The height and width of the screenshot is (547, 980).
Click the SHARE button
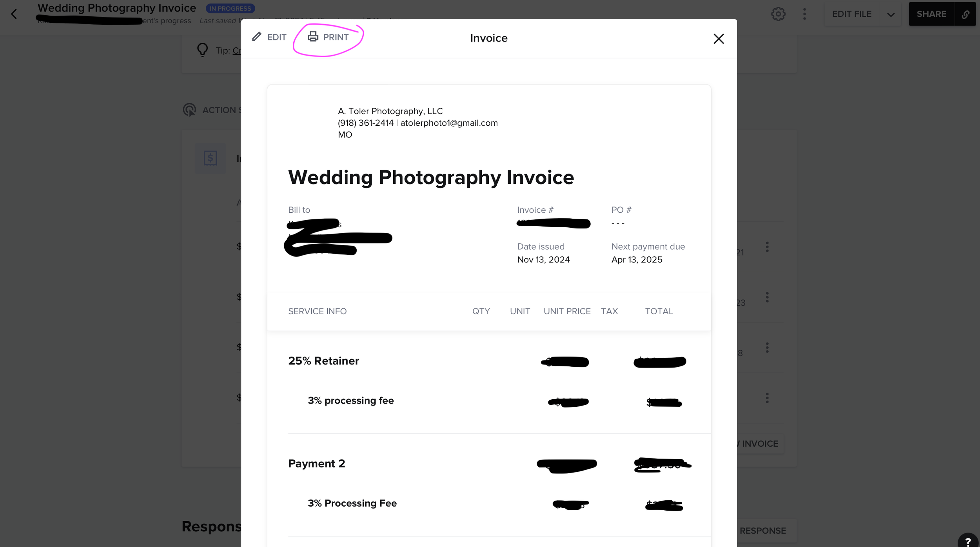[931, 14]
